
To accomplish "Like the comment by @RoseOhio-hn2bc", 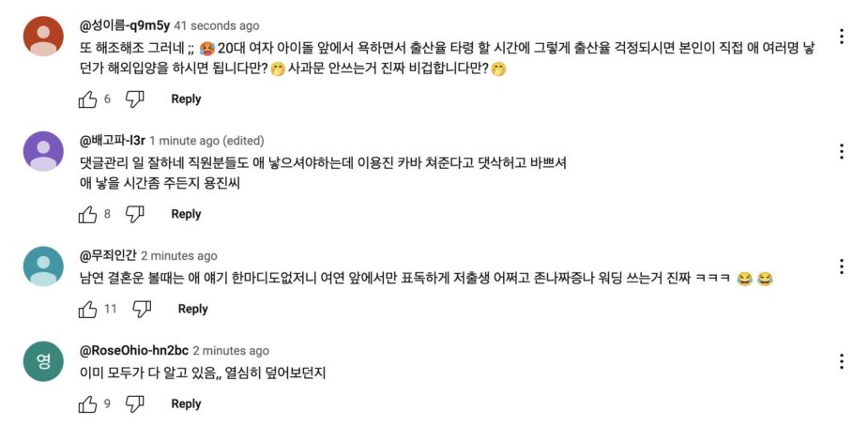I will tap(87, 403).
